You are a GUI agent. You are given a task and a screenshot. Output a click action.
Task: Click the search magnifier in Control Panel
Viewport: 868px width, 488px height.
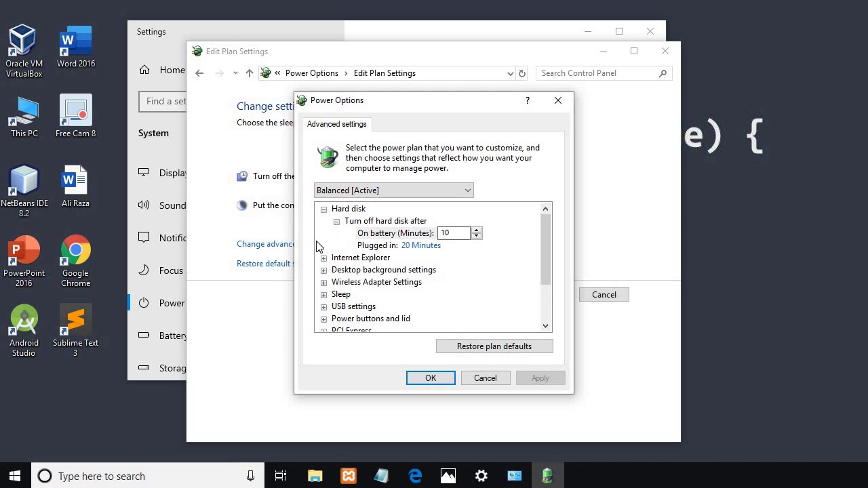tap(663, 73)
